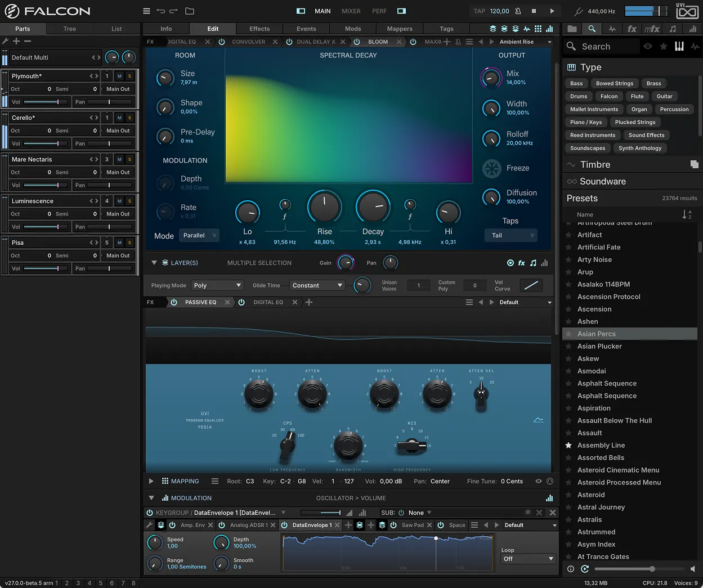The image size is (703, 588).
Task: Select the Analog ADSR 1 modulator tab
Action: (x=249, y=525)
